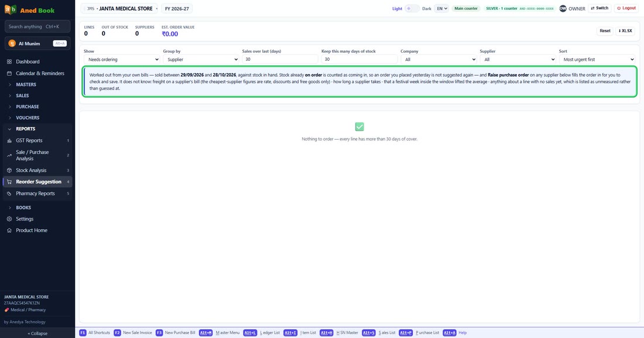Viewport: 644px width, 338px height.
Task: Go to Product Home house icon
Action: pos(9,230)
